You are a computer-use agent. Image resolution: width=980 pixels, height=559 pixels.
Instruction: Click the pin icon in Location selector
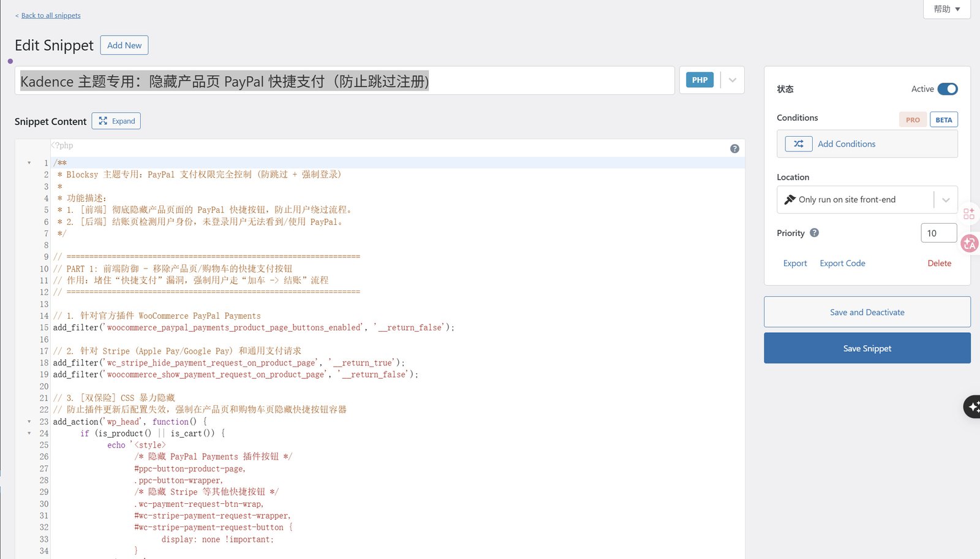pyautogui.click(x=790, y=200)
